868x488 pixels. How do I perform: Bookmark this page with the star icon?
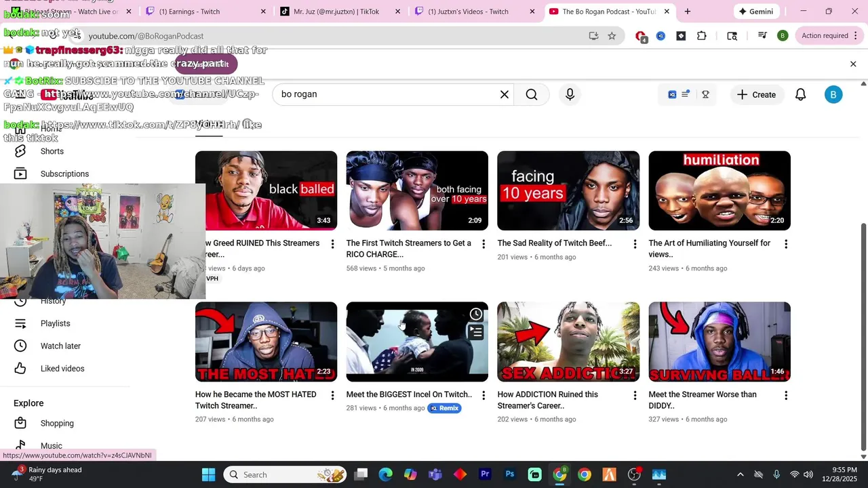tap(612, 36)
